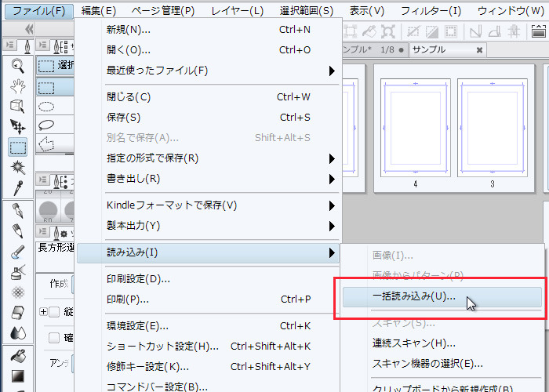Choose 一括読み込み(U) batch import
The image size is (549, 392).
coord(442,297)
